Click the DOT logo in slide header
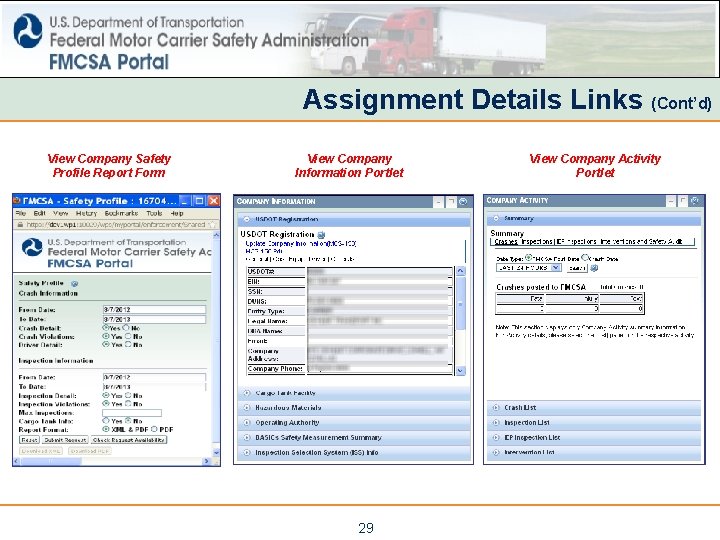The image size is (720, 540). tap(28, 31)
